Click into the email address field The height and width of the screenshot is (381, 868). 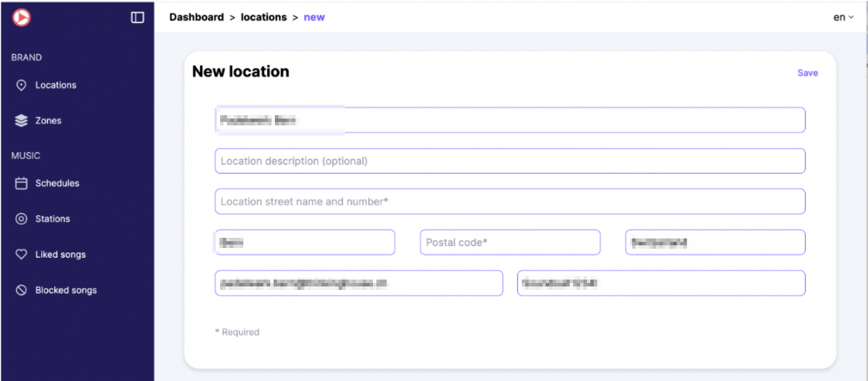tap(359, 283)
